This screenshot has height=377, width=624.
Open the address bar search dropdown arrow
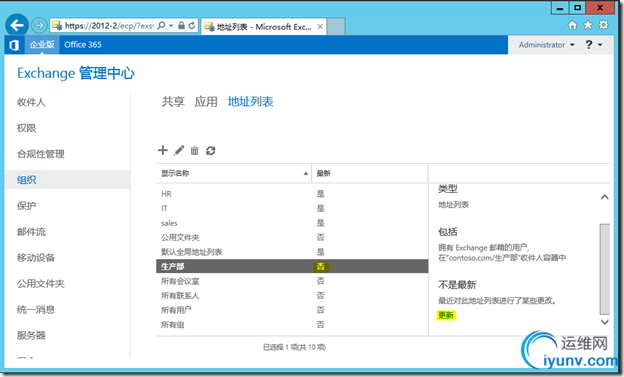171,25
